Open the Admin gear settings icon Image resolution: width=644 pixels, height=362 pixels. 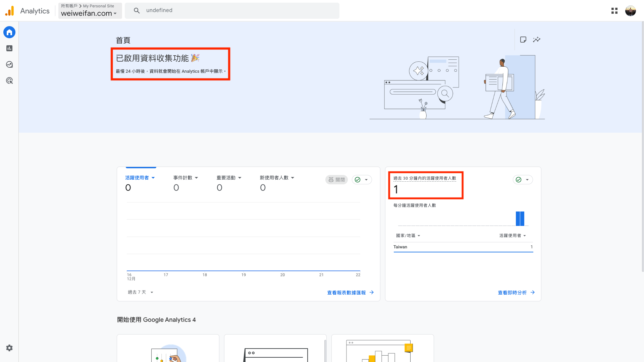pos(9,348)
